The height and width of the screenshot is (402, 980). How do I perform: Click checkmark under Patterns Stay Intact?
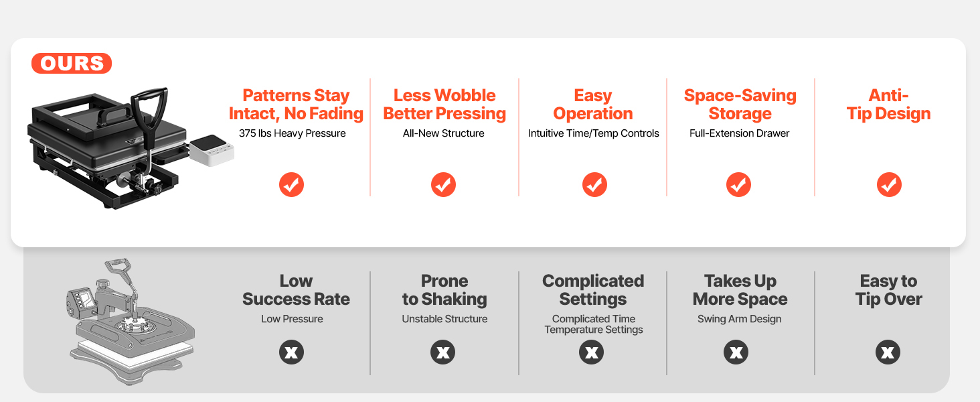click(x=291, y=184)
